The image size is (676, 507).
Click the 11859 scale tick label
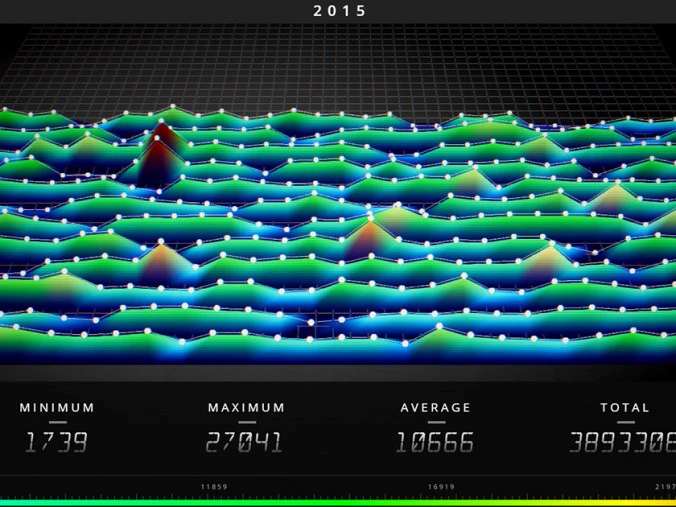tap(214, 487)
